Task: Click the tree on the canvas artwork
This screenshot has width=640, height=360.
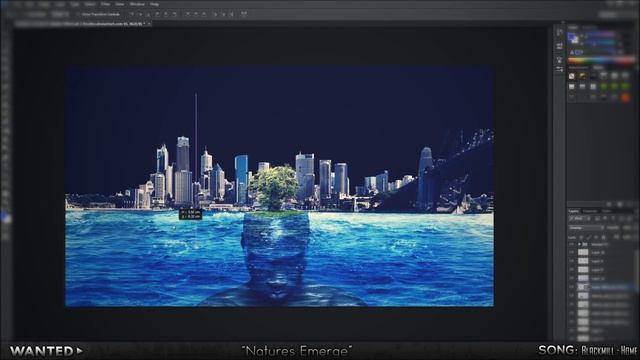Action: tap(274, 187)
